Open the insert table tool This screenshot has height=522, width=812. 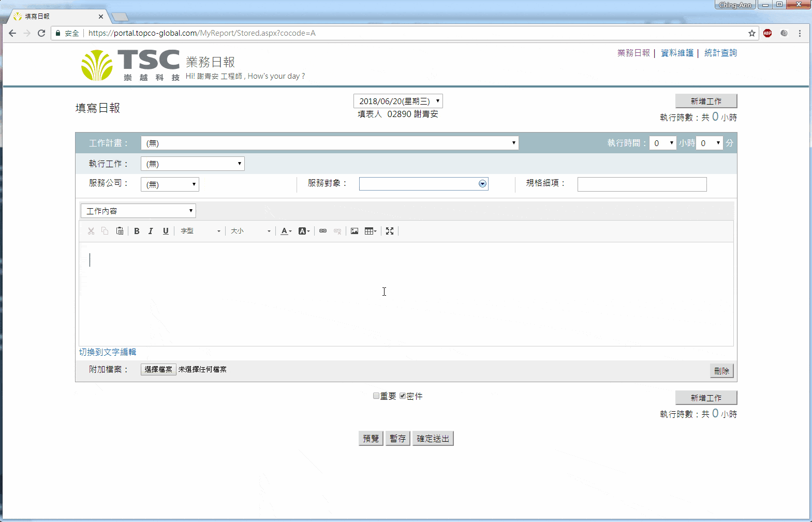[371, 231]
